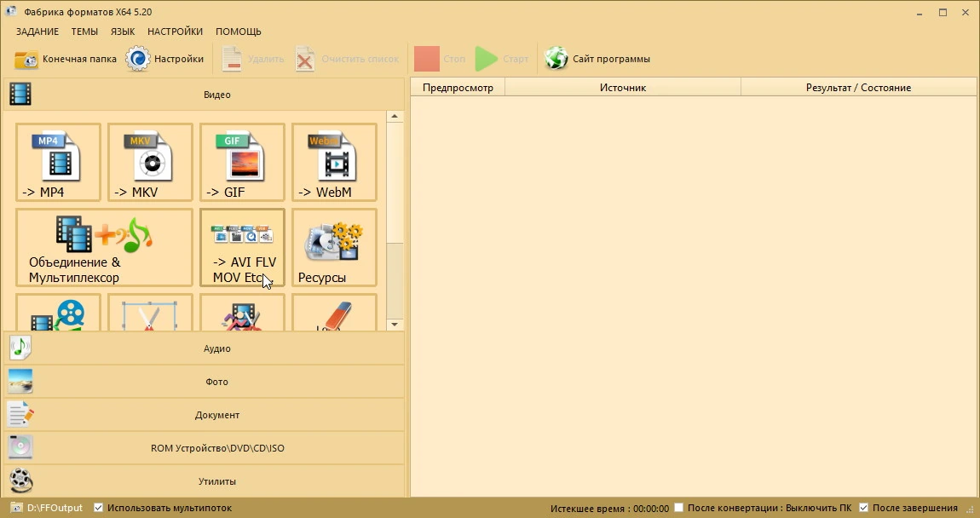The image size is (980, 518).
Task: Open the ЗАДАНИЕ menu
Action: click(37, 32)
